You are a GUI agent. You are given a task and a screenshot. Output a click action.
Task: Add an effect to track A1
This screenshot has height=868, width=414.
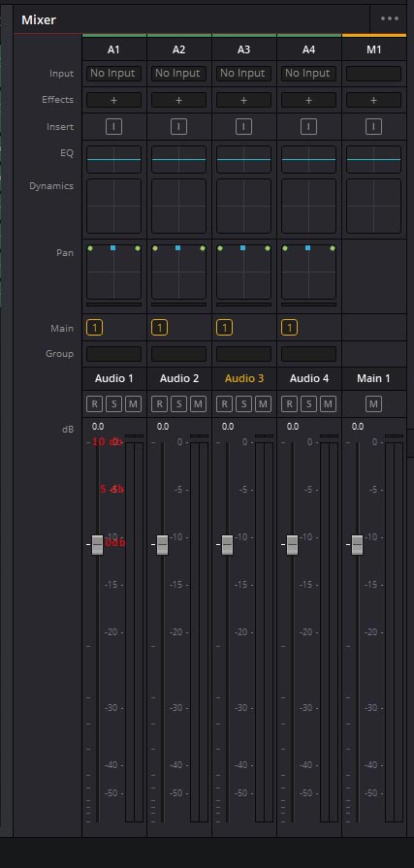pyautogui.click(x=113, y=100)
